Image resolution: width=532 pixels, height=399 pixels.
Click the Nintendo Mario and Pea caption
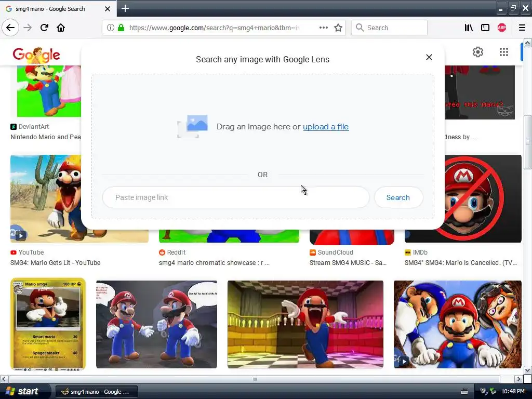(x=46, y=137)
